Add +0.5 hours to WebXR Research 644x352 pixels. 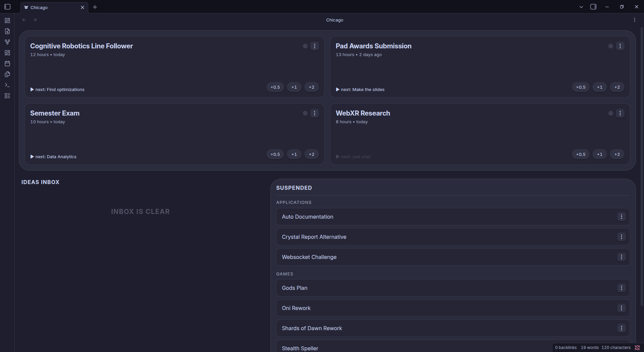tap(581, 154)
